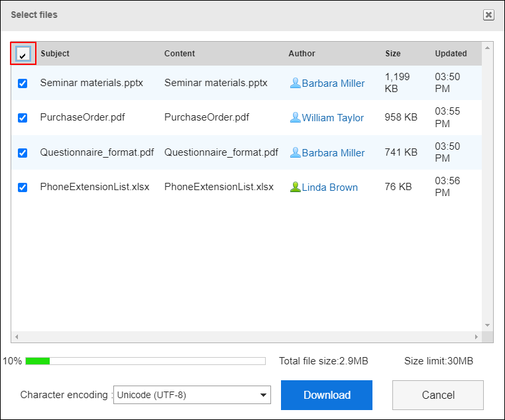Uncheck the PhoneExtensionList.xlsx checkbox

(23, 187)
